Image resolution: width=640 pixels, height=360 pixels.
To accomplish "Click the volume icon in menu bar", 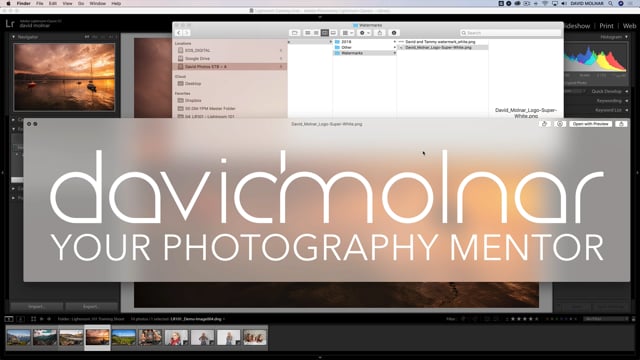I will tap(564, 3).
